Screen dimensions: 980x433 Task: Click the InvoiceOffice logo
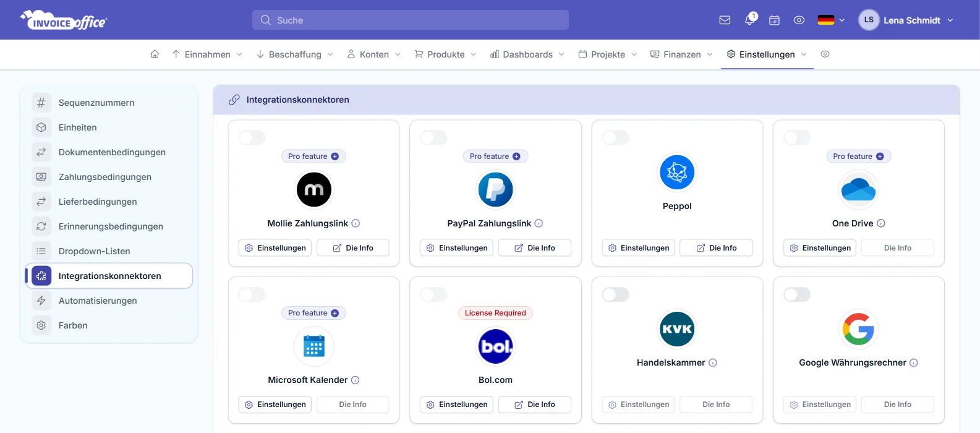63,20
